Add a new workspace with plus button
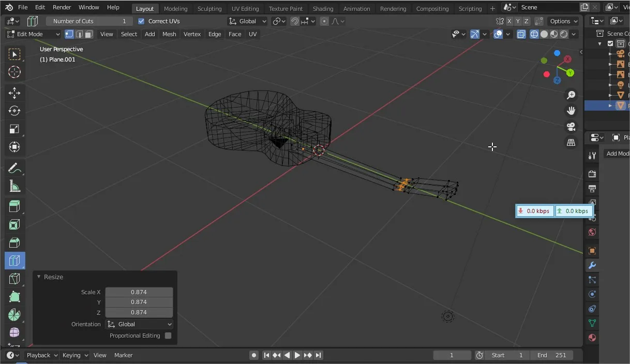Viewport: 630px width, 364px height. coord(492,8)
